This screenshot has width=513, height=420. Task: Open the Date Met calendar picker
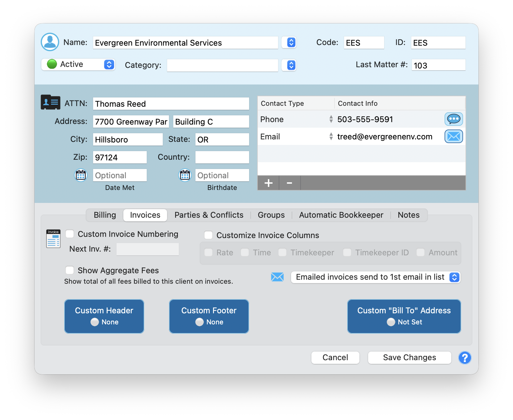tap(80, 175)
